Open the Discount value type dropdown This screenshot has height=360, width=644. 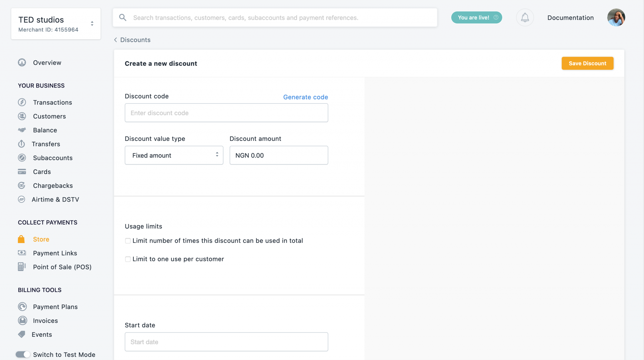[x=174, y=155]
